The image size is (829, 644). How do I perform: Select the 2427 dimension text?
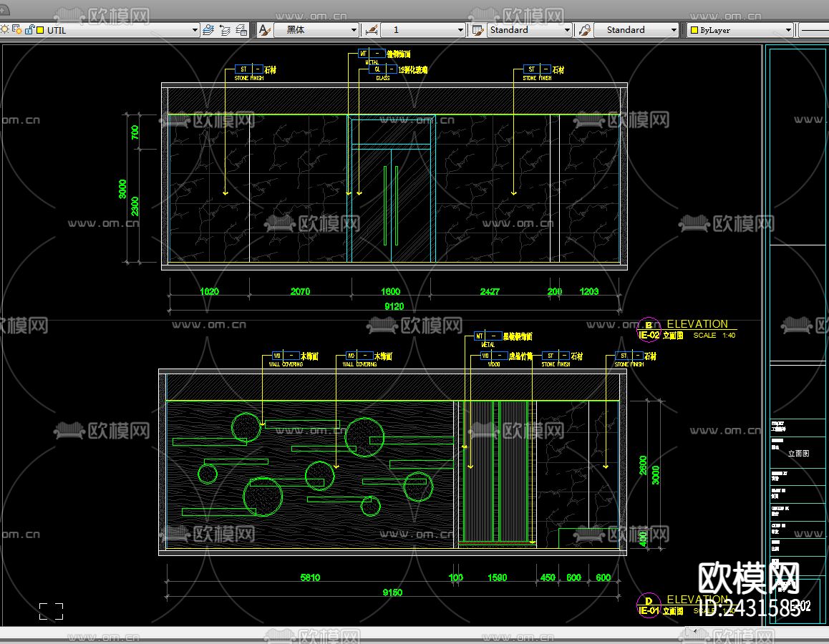(490, 291)
